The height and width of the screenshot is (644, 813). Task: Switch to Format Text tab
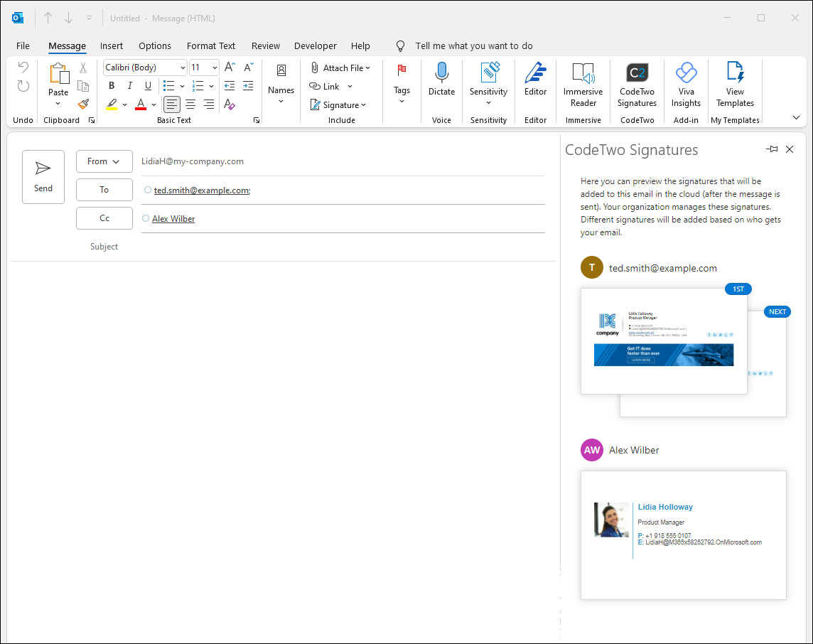pos(211,45)
